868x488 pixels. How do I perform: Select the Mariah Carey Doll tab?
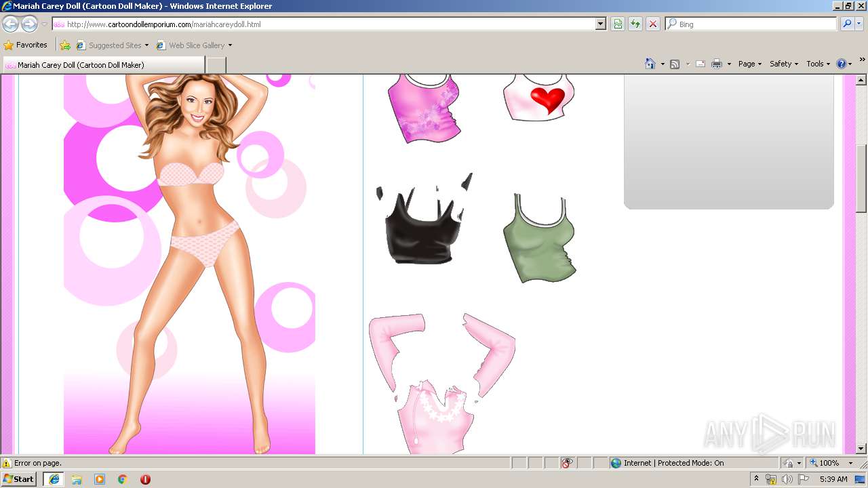click(x=104, y=65)
